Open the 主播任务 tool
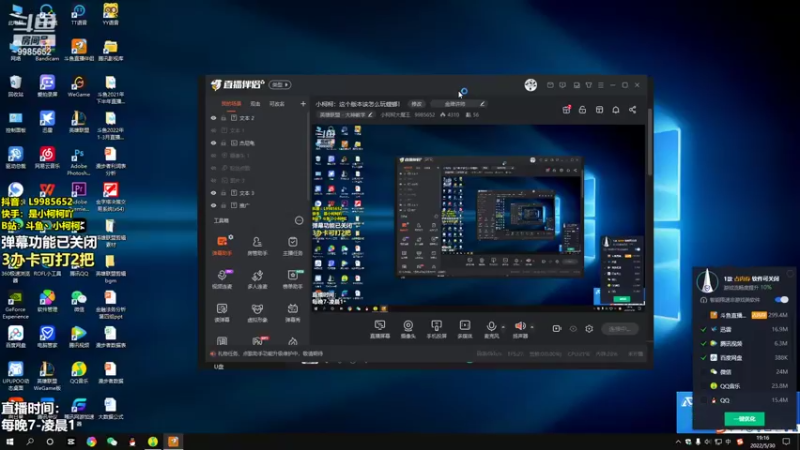800x450 pixels. click(x=292, y=244)
